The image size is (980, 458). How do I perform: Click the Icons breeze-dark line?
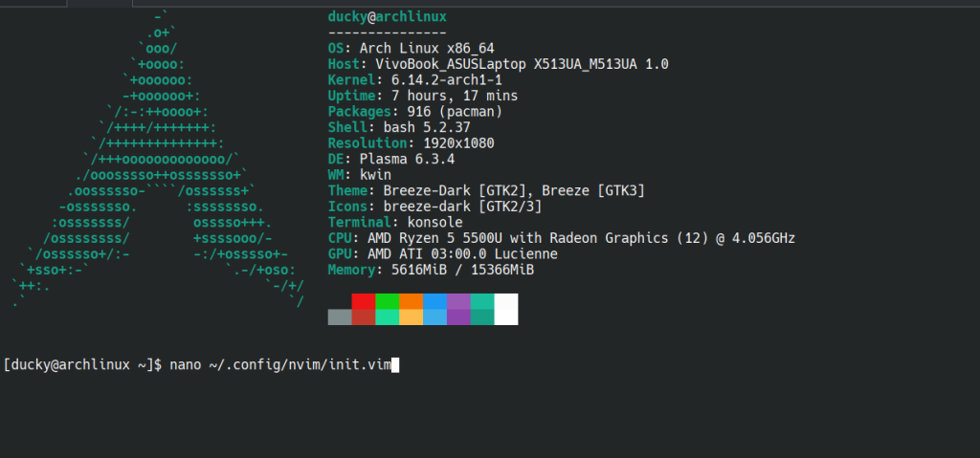[x=435, y=207]
